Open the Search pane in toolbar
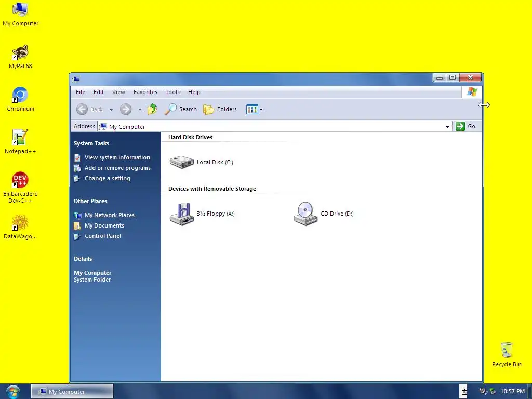The height and width of the screenshot is (399, 532). pos(181,109)
